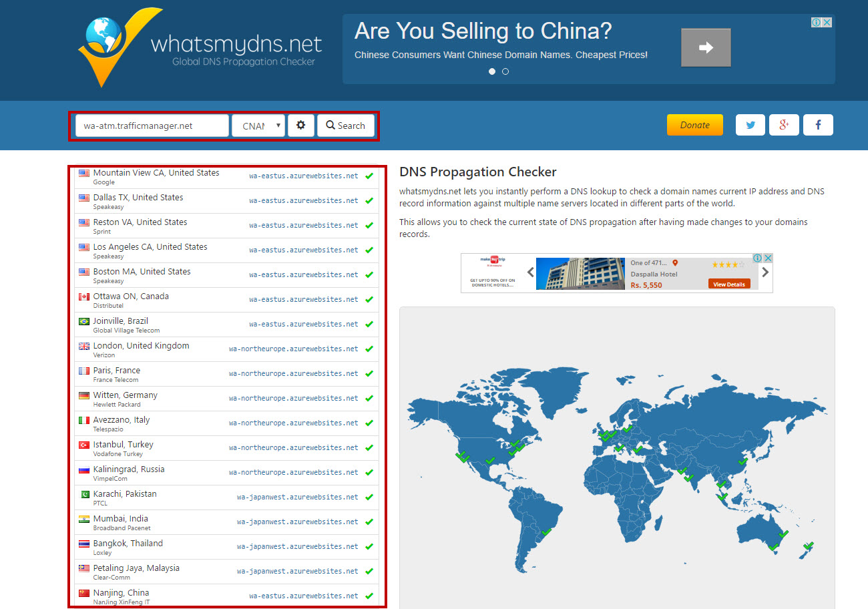868x609 pixels.
Task: Click the whatsmydns.net logo
Action: [200, 47]
